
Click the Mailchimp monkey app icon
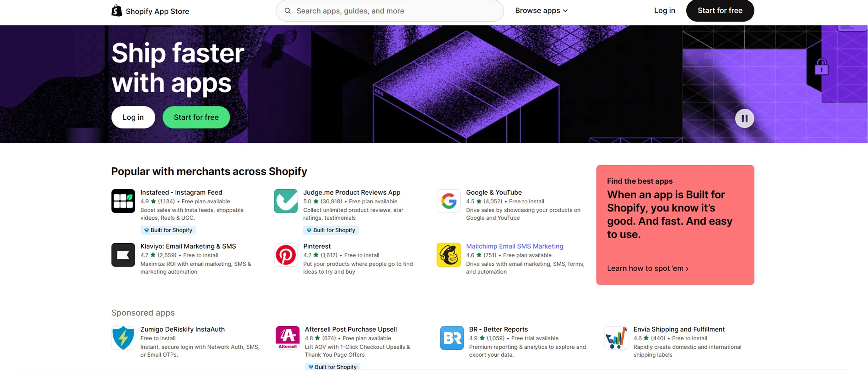448,255
